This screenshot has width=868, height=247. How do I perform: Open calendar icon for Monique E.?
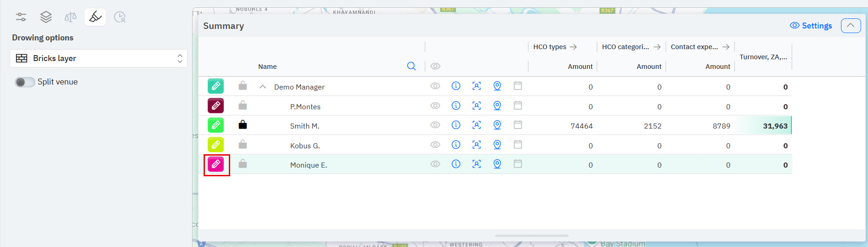(x=518, y=164)
